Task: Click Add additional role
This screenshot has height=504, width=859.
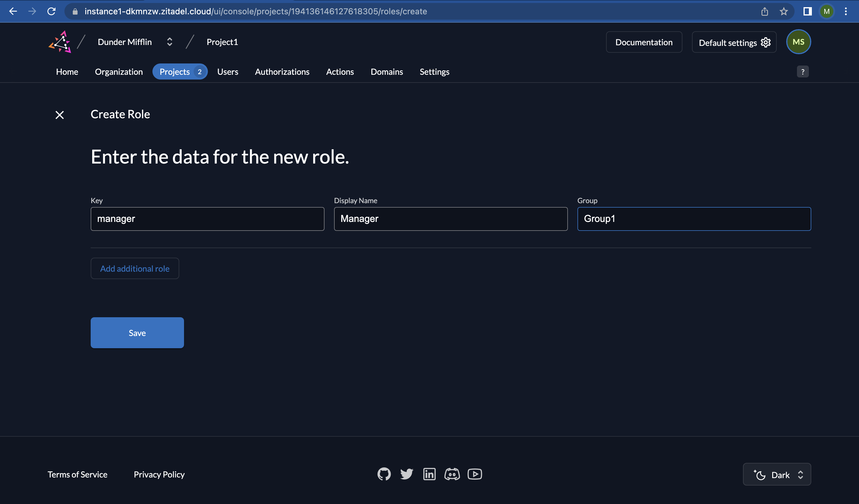Action: [135, 268]
